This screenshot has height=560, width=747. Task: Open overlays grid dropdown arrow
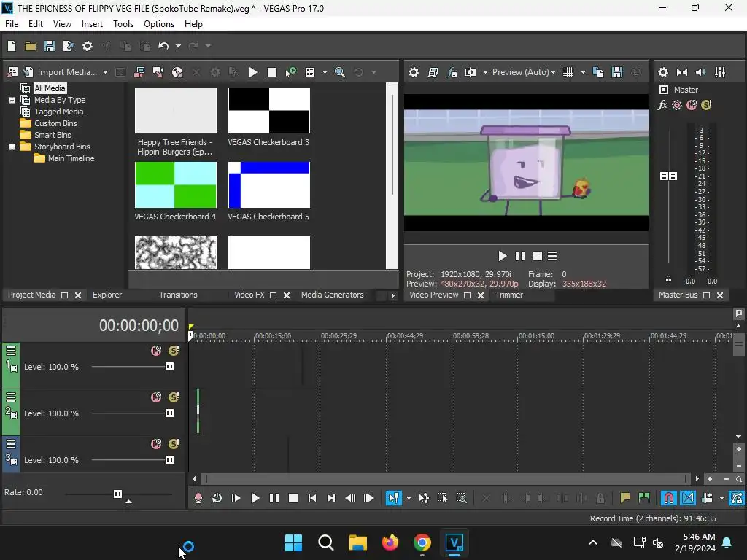click(x=583, y=72)
